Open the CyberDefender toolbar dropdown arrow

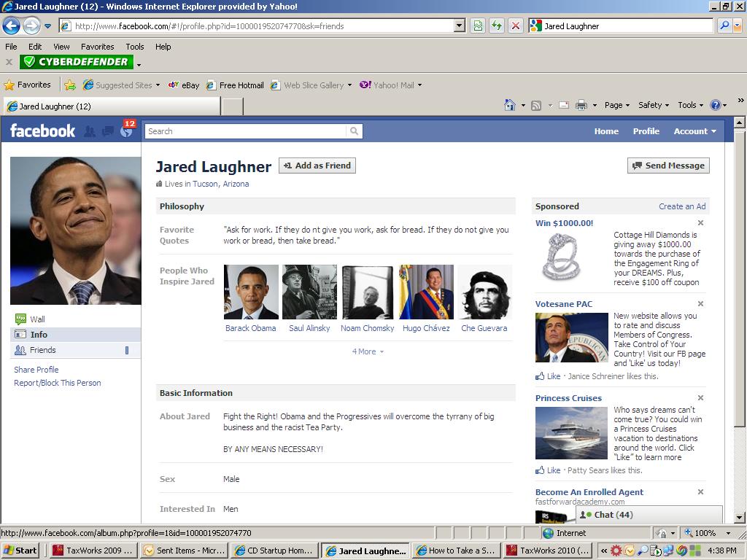click(139, 64)
